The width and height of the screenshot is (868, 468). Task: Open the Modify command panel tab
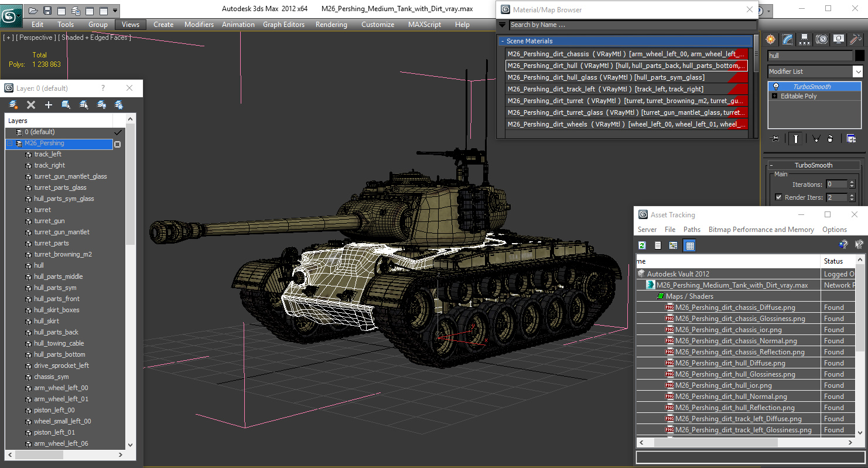tap(788, 39)
